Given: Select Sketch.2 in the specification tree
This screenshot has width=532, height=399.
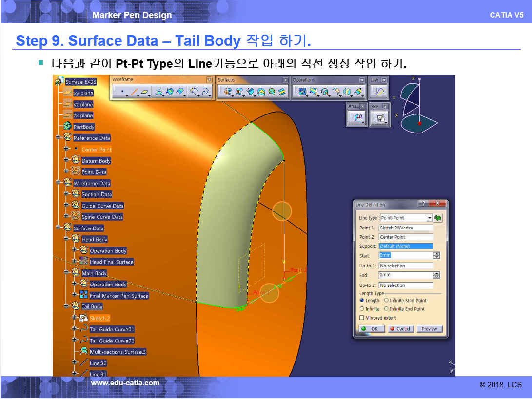Looking at the screenshot, I should pos(99,318).
